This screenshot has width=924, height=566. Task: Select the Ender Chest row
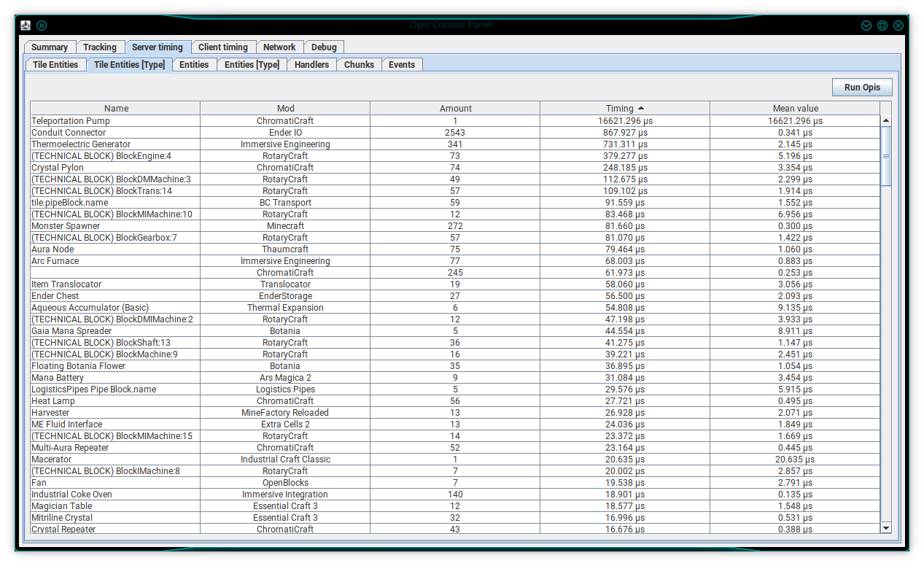(455, 296)
